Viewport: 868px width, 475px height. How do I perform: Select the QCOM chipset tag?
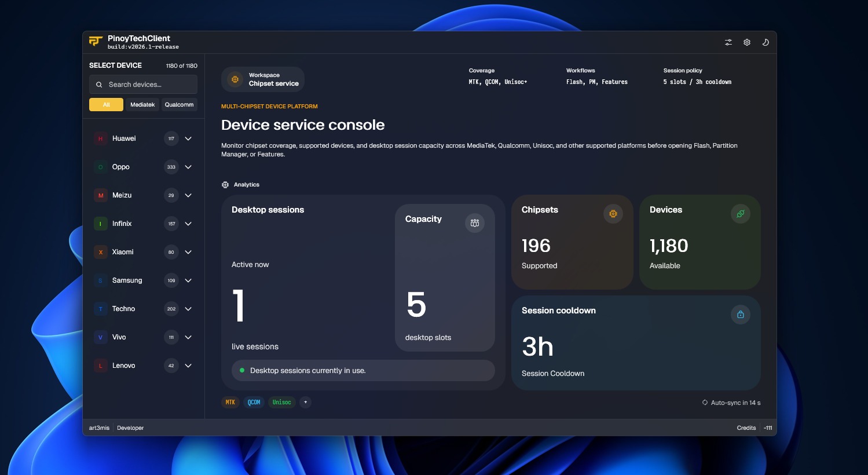pos(254,402)
